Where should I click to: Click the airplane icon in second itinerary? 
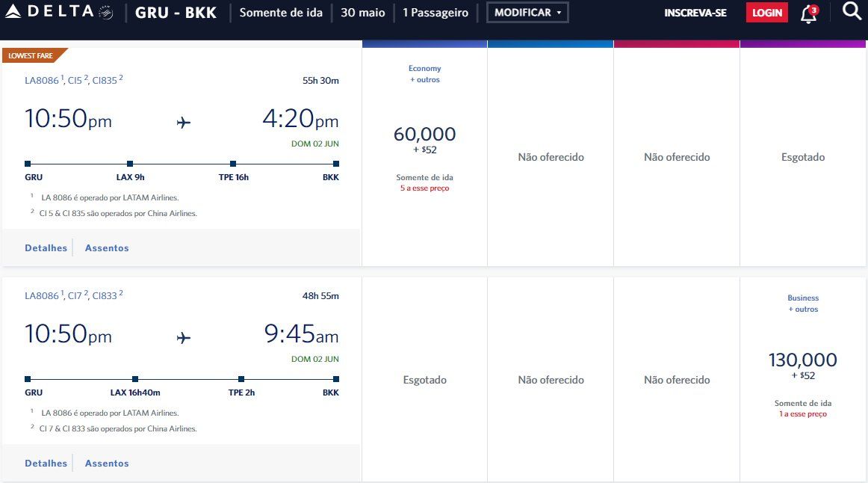[x=184, y=337]
